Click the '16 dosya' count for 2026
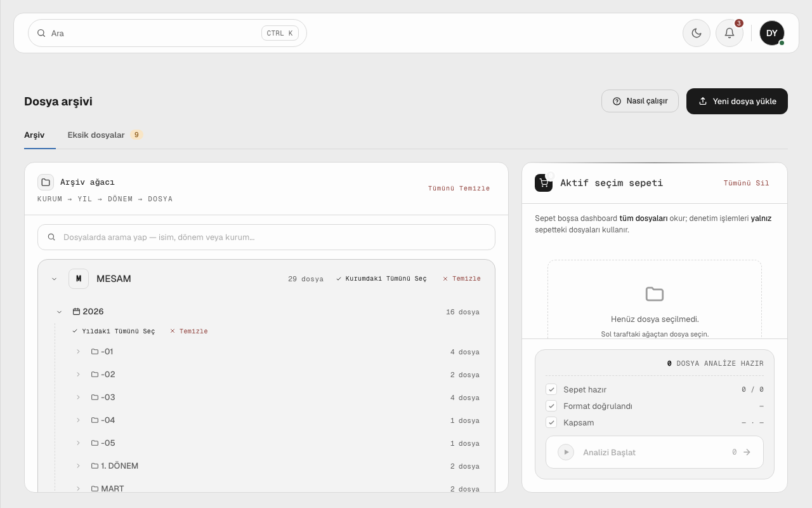Image resolution: width=812 pixels, height=508 pixels. click(x=463, y=312)
